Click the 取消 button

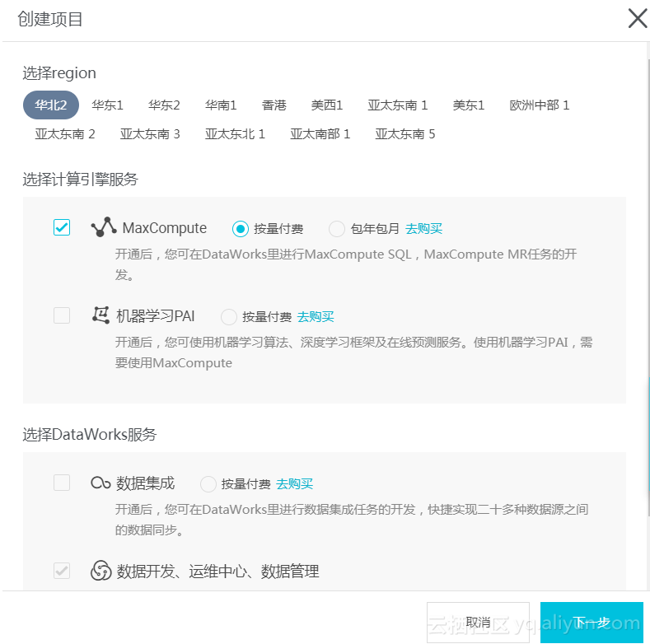(x=478, y=622)
